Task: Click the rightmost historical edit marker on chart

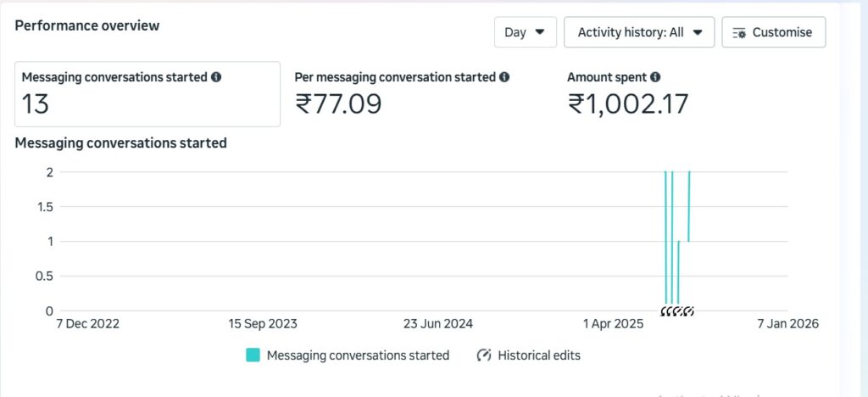Action: [689, 311]
